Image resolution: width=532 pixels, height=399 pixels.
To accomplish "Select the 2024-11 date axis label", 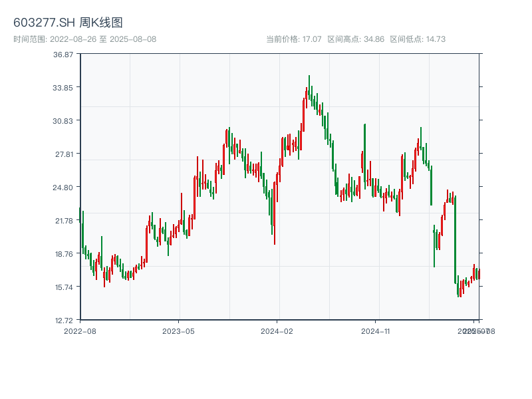I will click(x=376, y=331).
